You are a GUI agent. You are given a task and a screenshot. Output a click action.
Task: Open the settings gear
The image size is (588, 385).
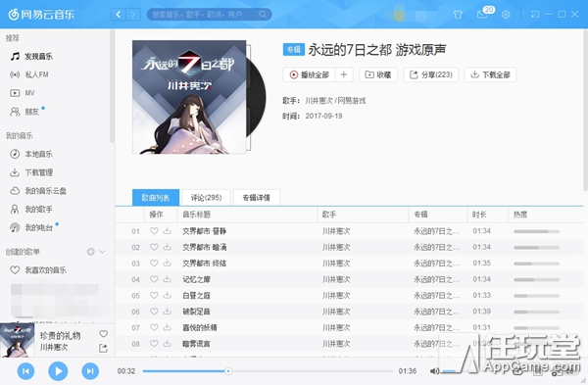[x=506, y=15]
